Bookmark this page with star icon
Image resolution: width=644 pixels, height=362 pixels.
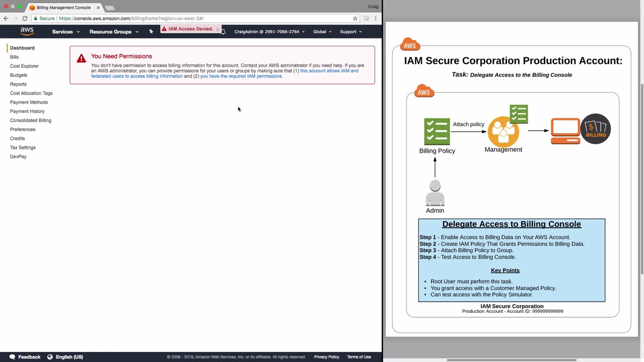click(x=355, y=19)
